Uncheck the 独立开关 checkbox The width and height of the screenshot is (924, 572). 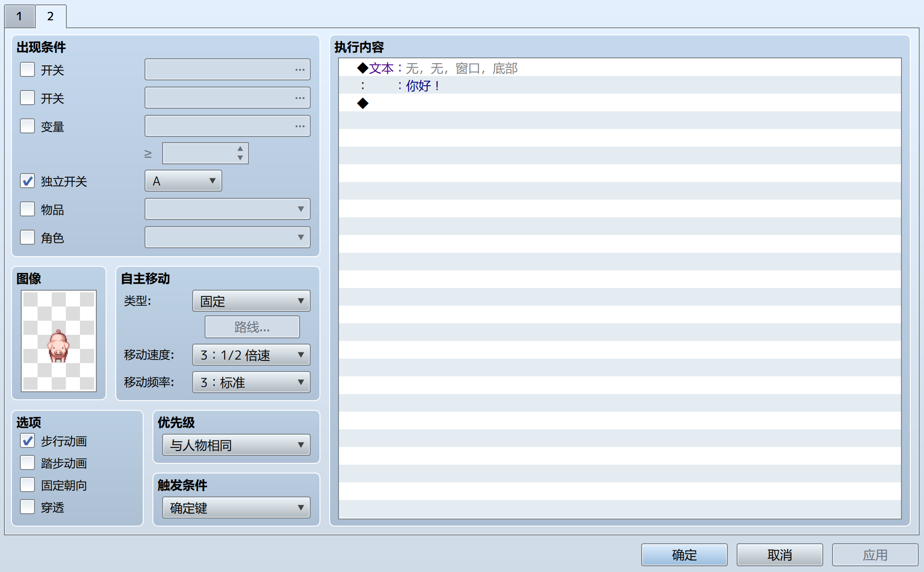click(27, 181)
